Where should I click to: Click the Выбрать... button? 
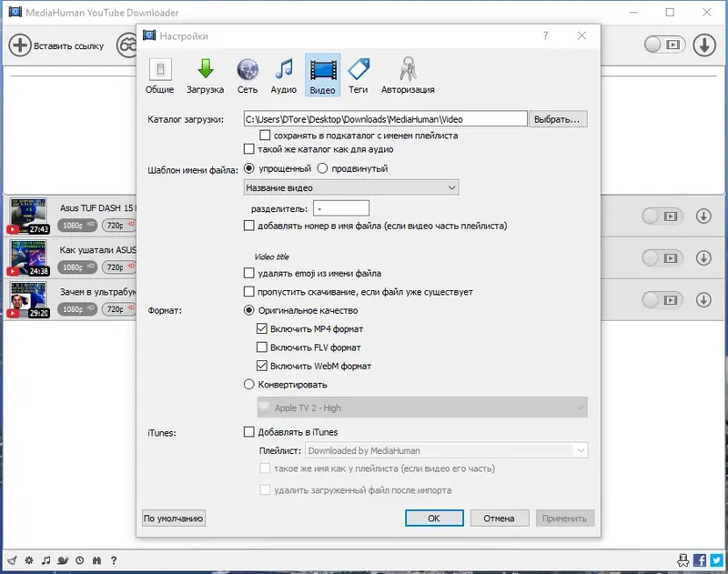558,119
